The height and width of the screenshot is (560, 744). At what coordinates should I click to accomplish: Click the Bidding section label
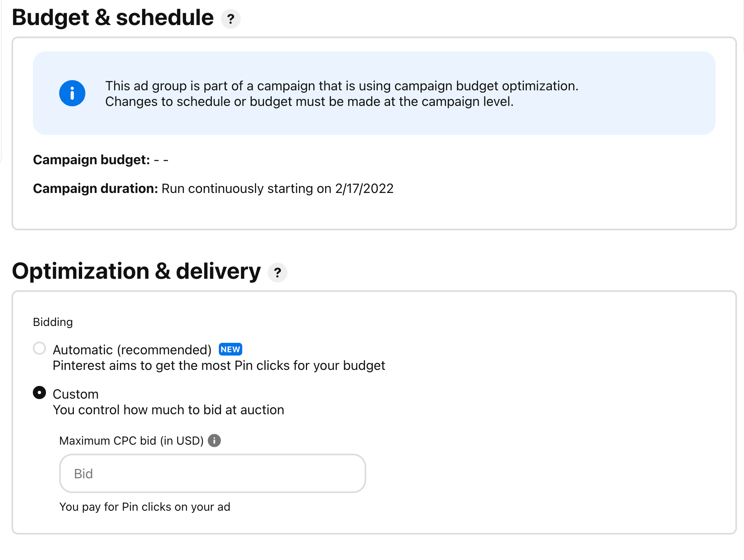(x=53, y=322)
